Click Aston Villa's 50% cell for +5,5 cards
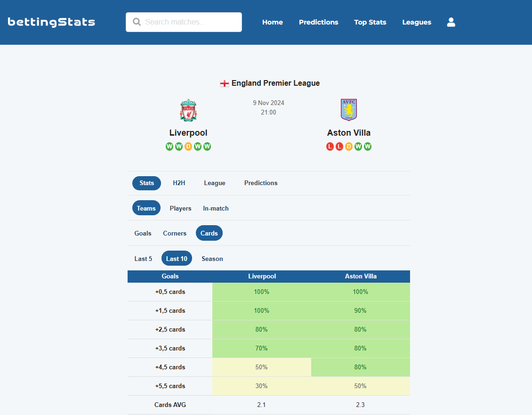 coord(360,386)
